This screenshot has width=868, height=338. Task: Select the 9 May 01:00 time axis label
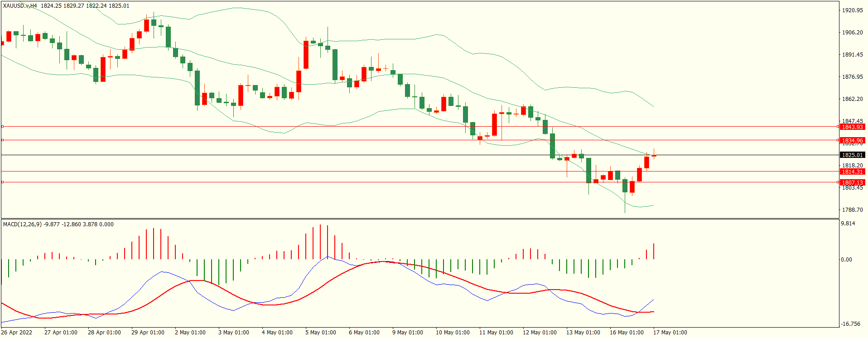(x=407, y=333)
